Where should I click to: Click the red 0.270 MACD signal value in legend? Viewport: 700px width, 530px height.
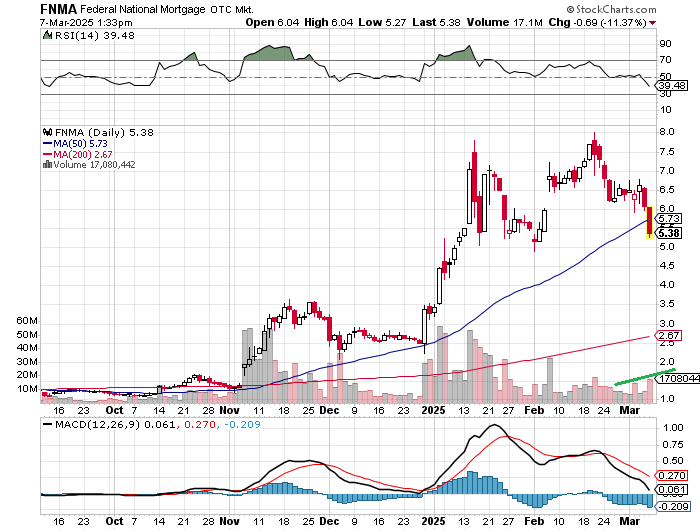199,424
